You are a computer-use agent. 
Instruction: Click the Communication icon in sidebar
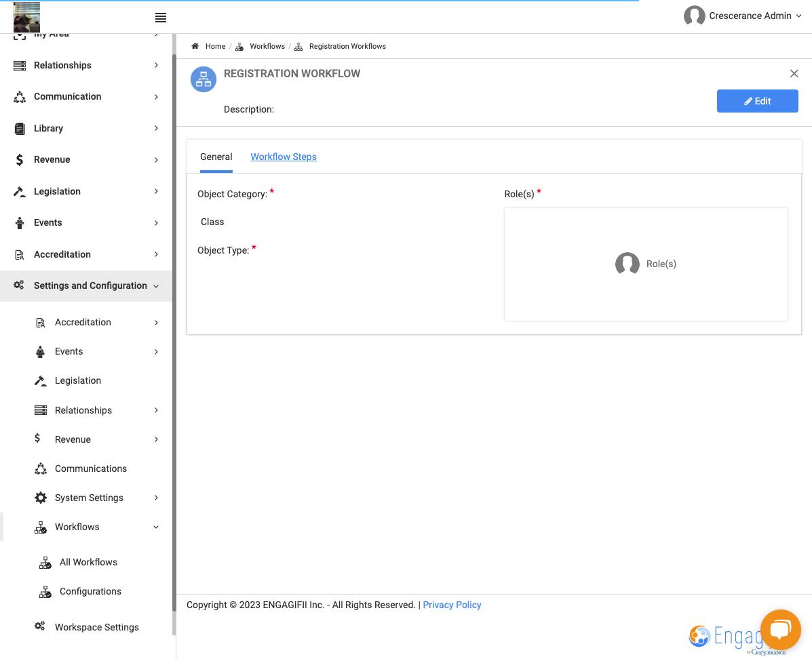click(20, 97)
